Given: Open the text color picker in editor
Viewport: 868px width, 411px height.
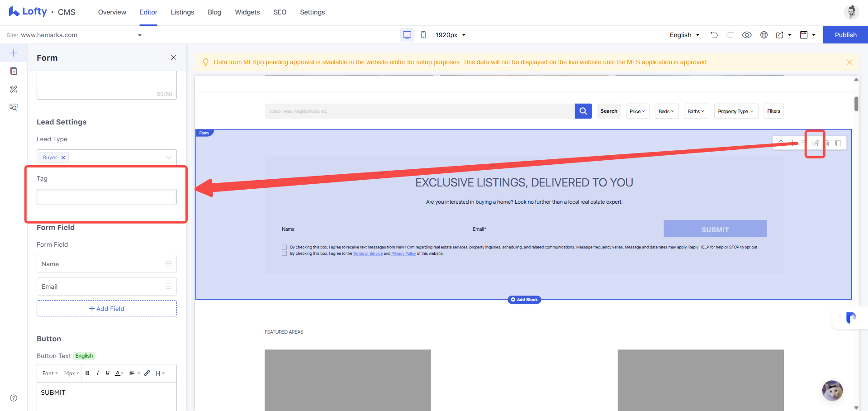Looking at the screenshot, I should [x=119, y=373].
